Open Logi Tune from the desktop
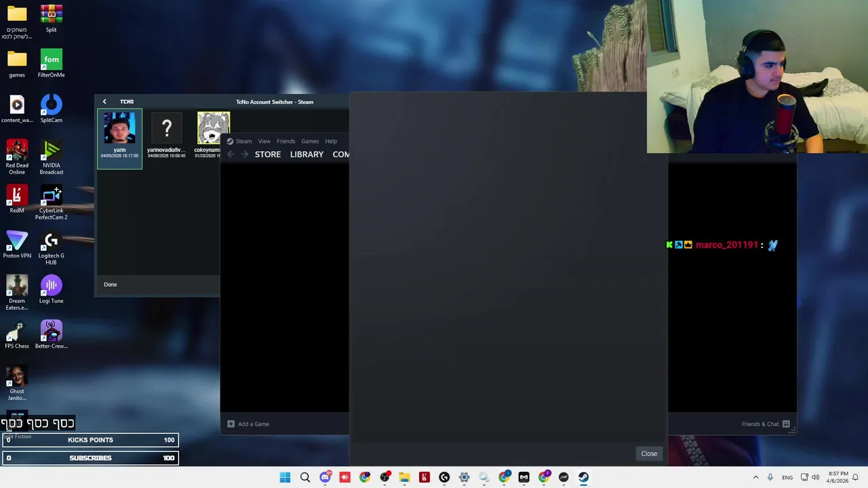Screen dimensions: 868x488 coord(51,289)
